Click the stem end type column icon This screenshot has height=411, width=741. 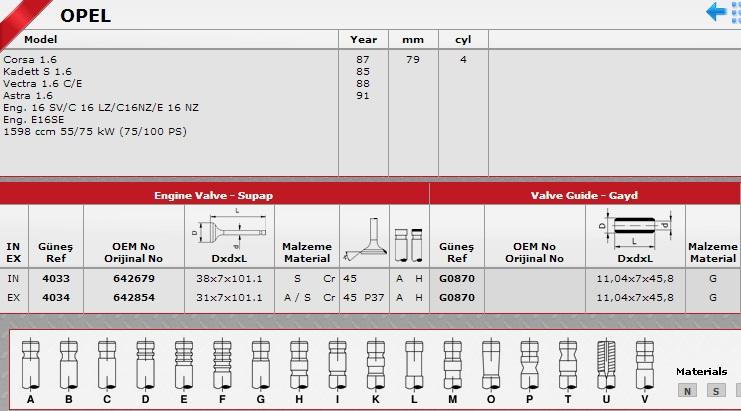click(x=409, y=245)
